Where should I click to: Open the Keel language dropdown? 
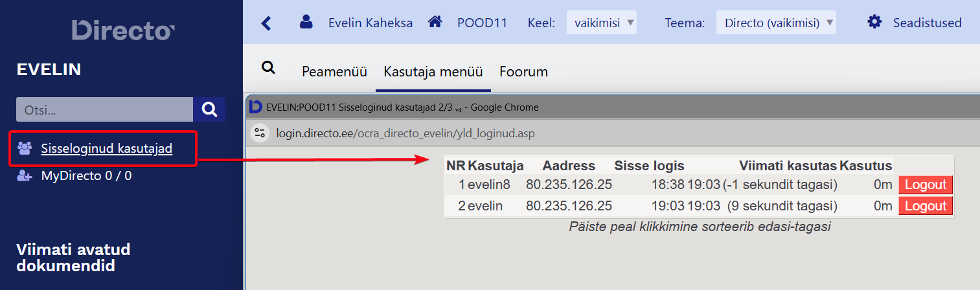tap(602, 23)
